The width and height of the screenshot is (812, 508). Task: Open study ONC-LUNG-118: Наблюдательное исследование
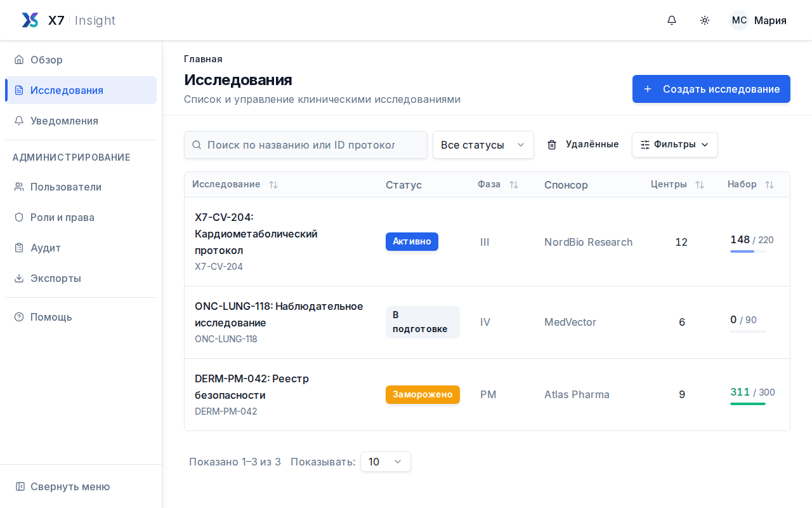[279, 314]
